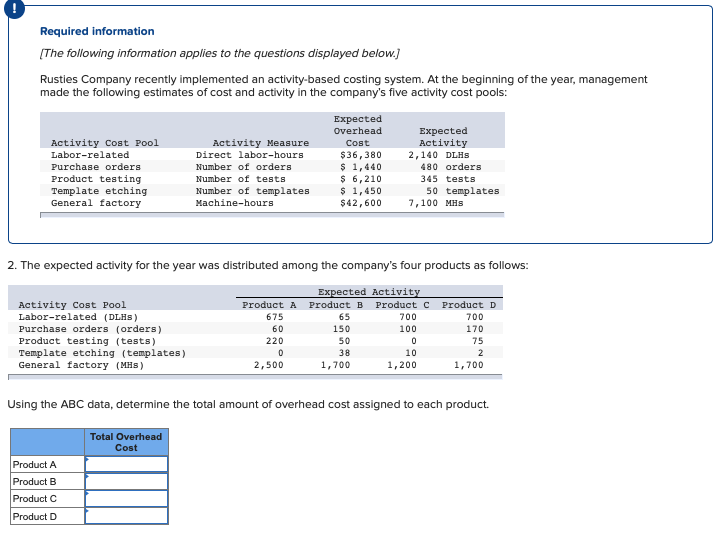Click the Product D column header
Image resolution: width=721 pixels, height=548 pixels.
(469, 305)
